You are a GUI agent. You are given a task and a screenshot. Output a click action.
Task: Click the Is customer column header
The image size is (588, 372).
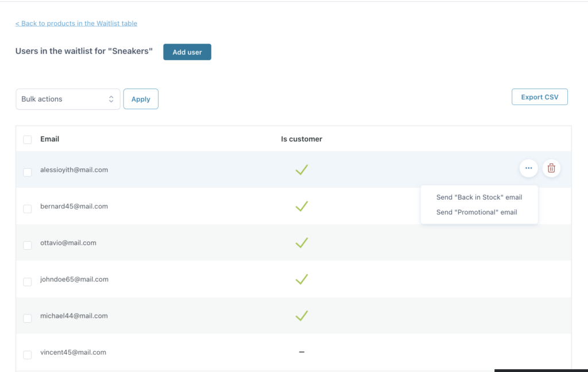(301, 139)
